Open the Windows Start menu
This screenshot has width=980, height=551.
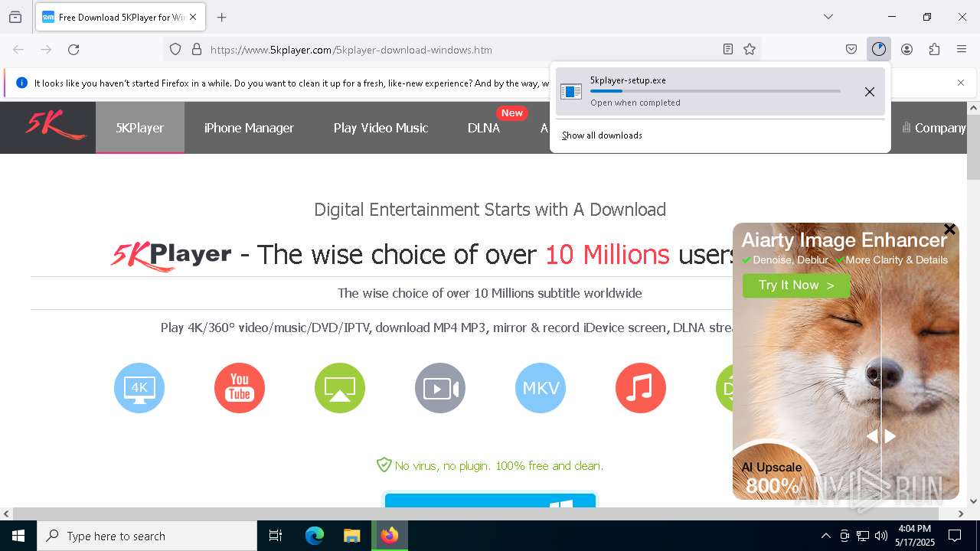pyautogui.click(x=18, y=536)
